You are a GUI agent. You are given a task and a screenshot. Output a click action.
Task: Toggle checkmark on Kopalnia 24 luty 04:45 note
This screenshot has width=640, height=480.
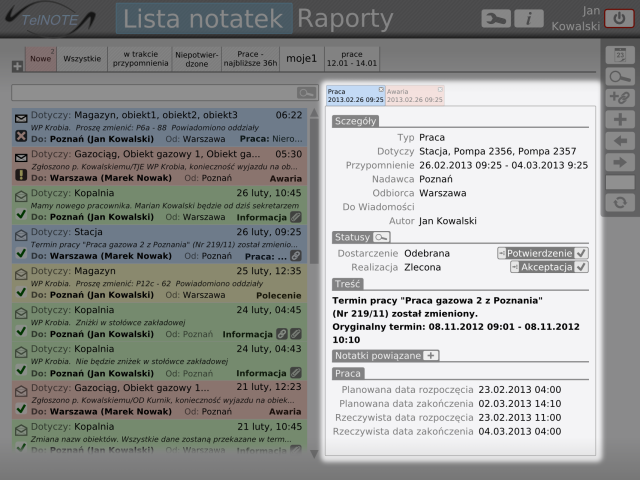(x=21, y=331)
